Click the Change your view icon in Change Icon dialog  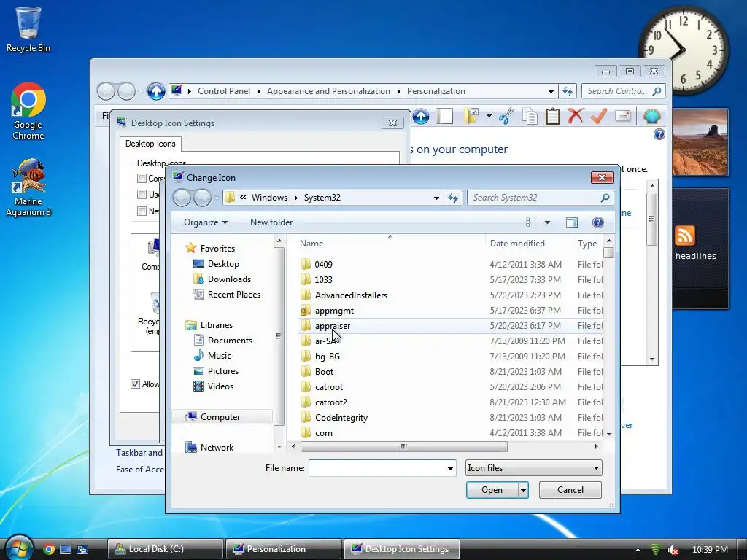tap(531, 222)
